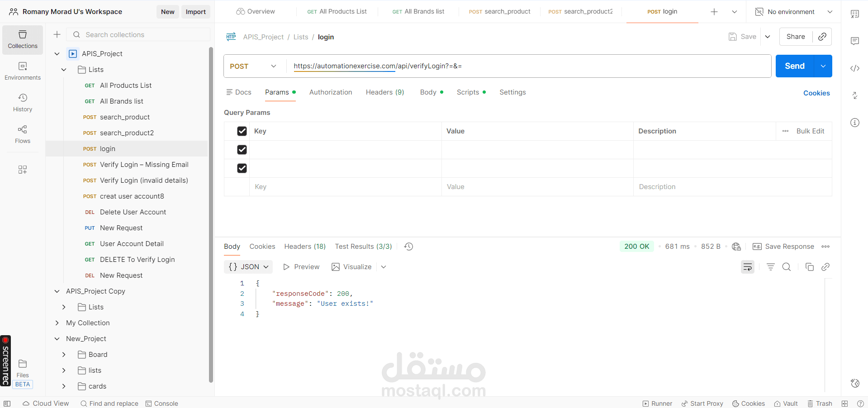868x408 pixels.
Task: Click Bulk Edit for query params
Action: coord(810,131)
